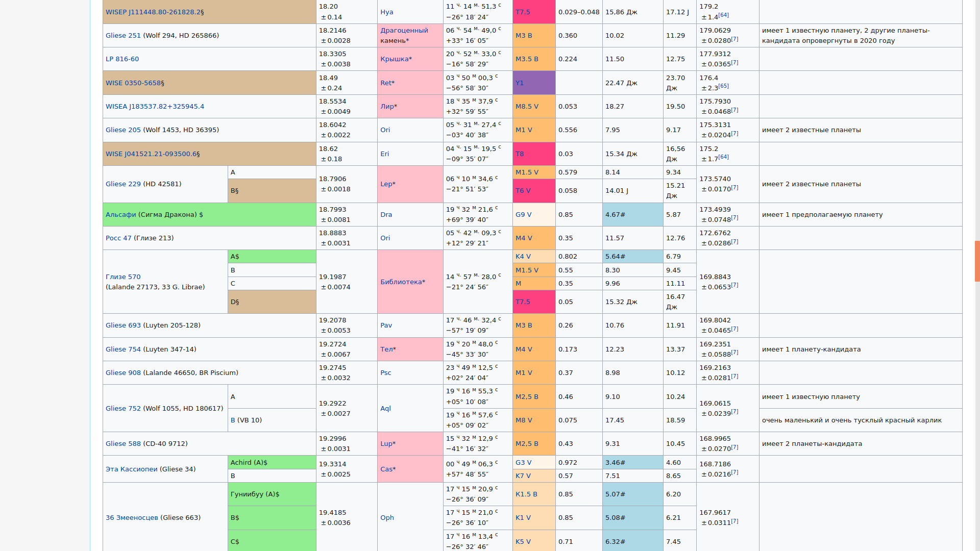
Task: Open the Gliese 693 link
Action: pyautogui.click(x=123, y=325)
